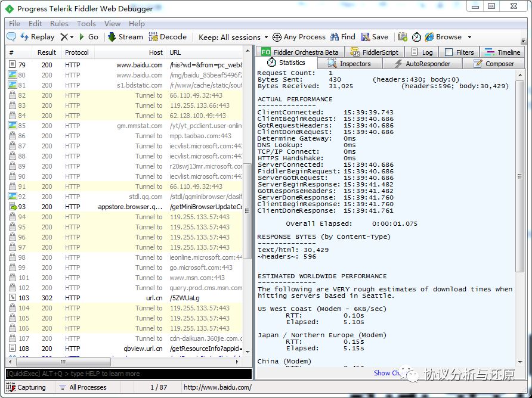Toggle Capturing in status bar

click(26, 387)
